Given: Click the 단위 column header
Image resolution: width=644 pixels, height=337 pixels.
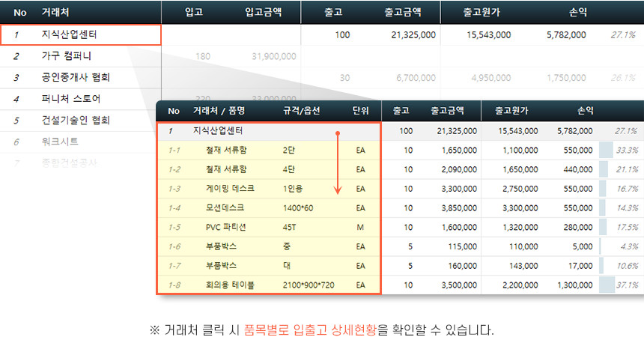Looking at the screenshot, I should click(360, 111).
